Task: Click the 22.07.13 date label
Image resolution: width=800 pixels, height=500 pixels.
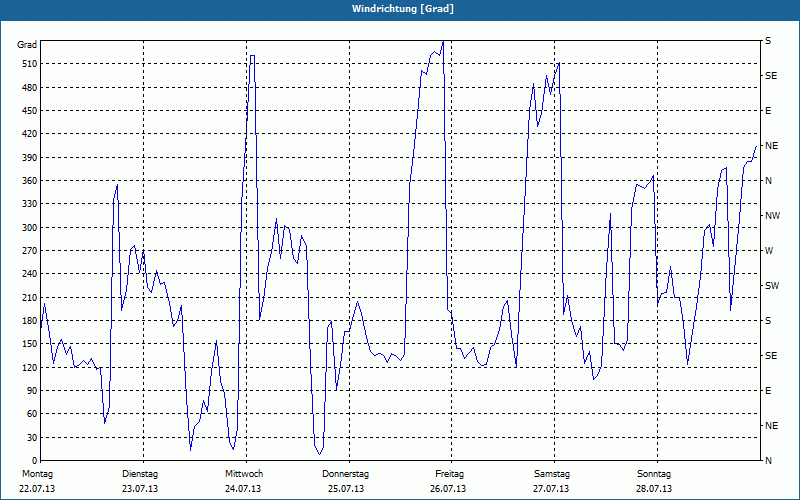Action: click(37, 489)
